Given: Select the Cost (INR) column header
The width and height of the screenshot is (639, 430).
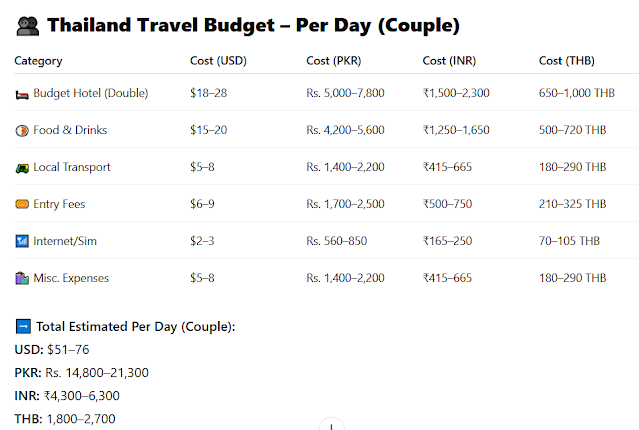Looking at the screenshot, I should (449, 61).
